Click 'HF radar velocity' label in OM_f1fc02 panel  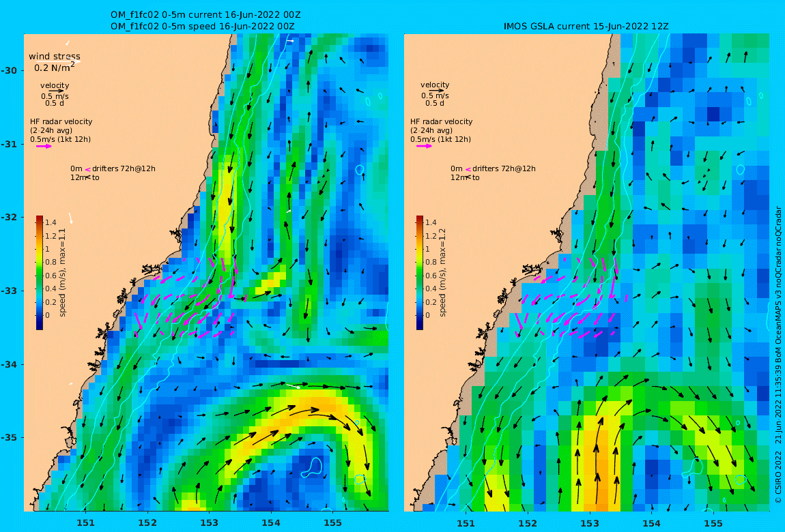pos(61,121)
